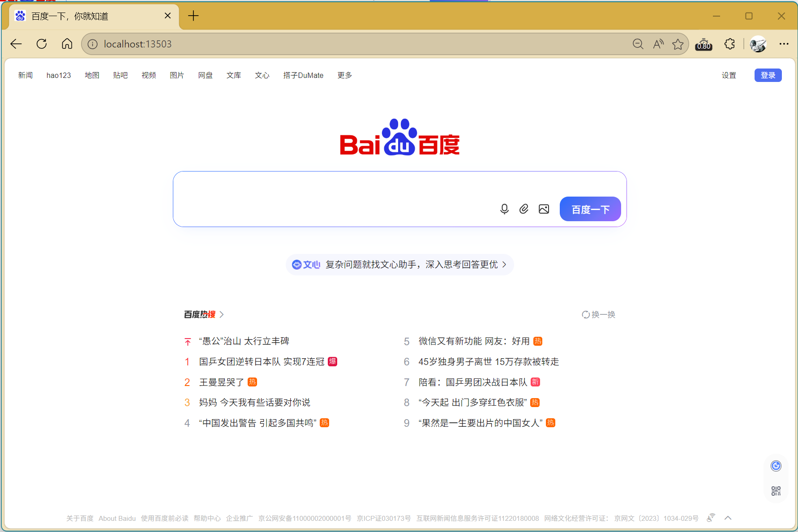Image resolution: width=798 pixels, height=532 pixels.
Task: Open the 百度热搜 heading link
Action: tap(200, 314)
